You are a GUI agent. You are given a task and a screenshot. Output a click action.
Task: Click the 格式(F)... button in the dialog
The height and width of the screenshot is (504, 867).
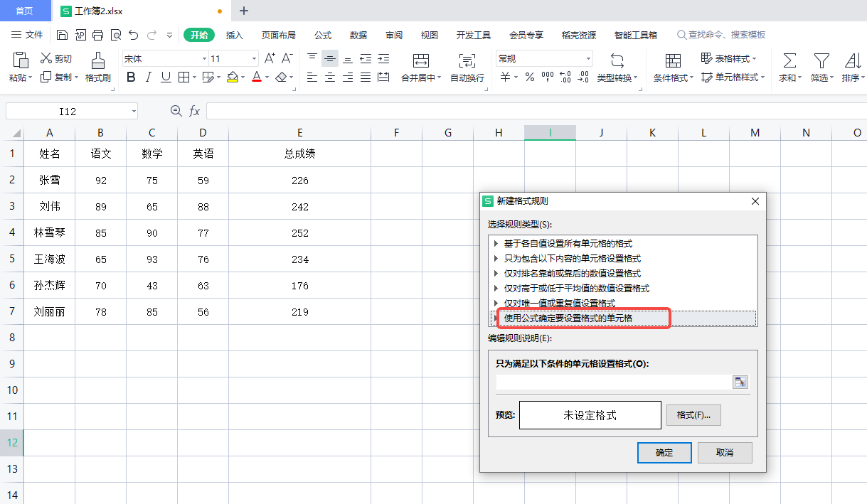point(693,415)
